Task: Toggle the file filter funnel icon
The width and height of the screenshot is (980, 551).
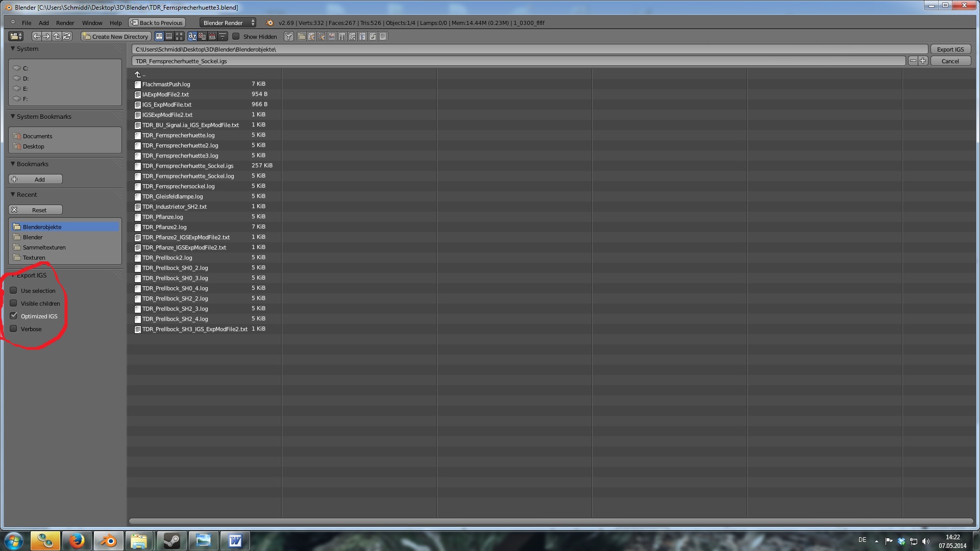Action: (289, 36)
